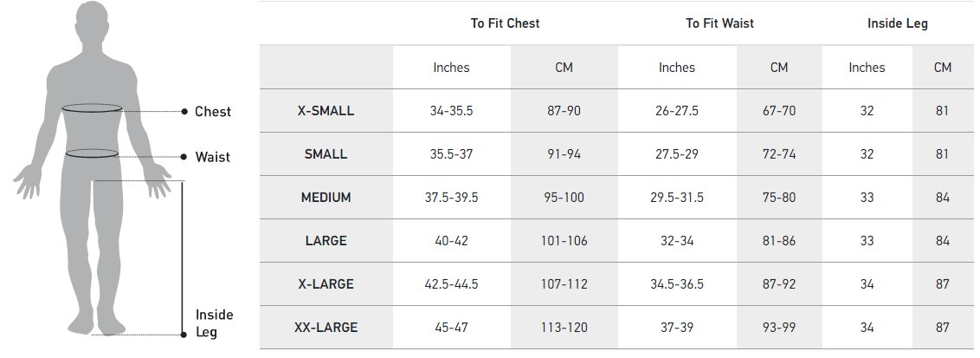Image resolution: width=980 pixels, height=358 pixels.
Task: Click the Inside Leg label next to the figure
Action: tap(214, 323)
